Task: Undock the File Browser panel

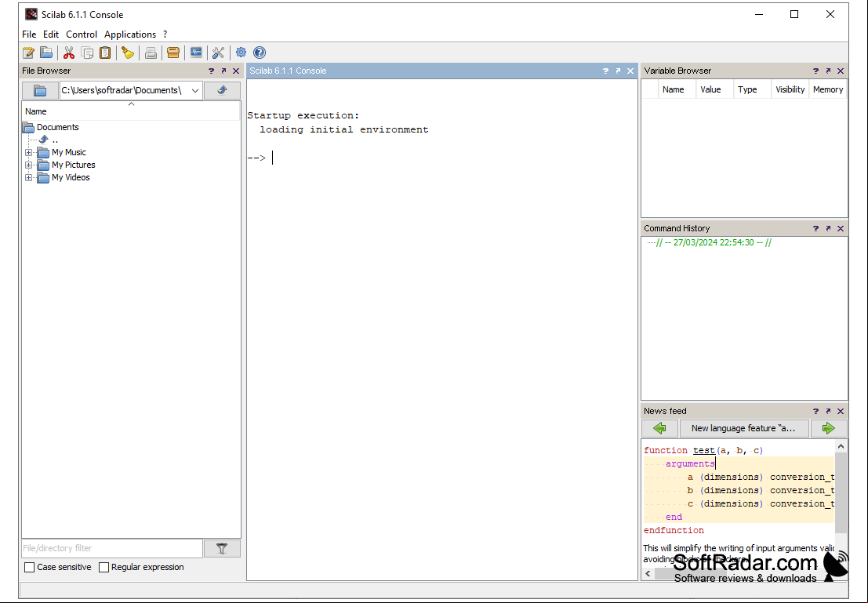Action: pyautogui.click(x=223, y=71)
